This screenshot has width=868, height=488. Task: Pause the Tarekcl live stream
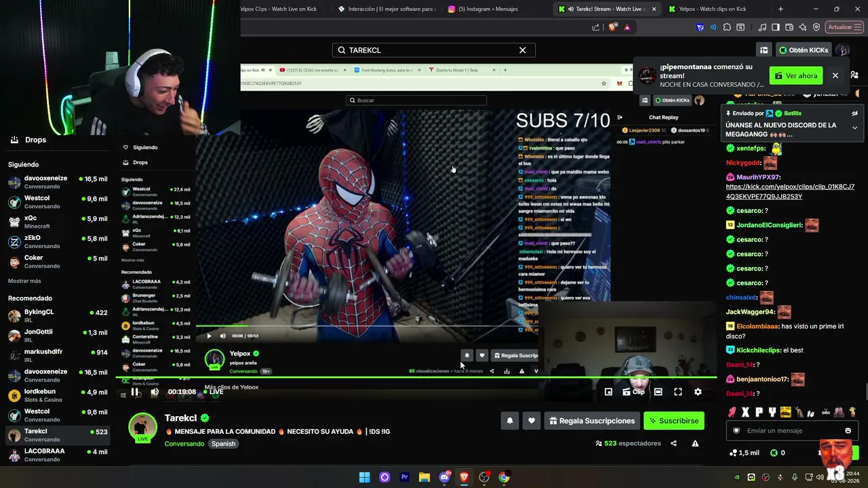(x=135, y=392)
